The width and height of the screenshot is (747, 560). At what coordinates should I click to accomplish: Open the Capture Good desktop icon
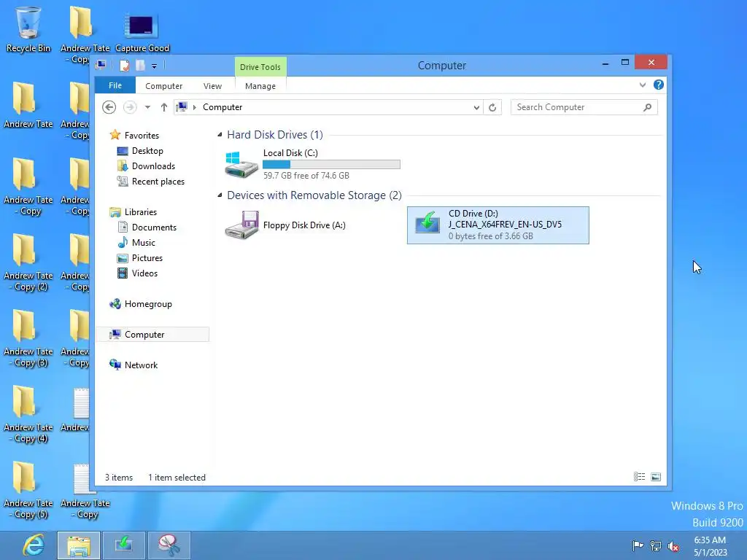click(142, 32)
